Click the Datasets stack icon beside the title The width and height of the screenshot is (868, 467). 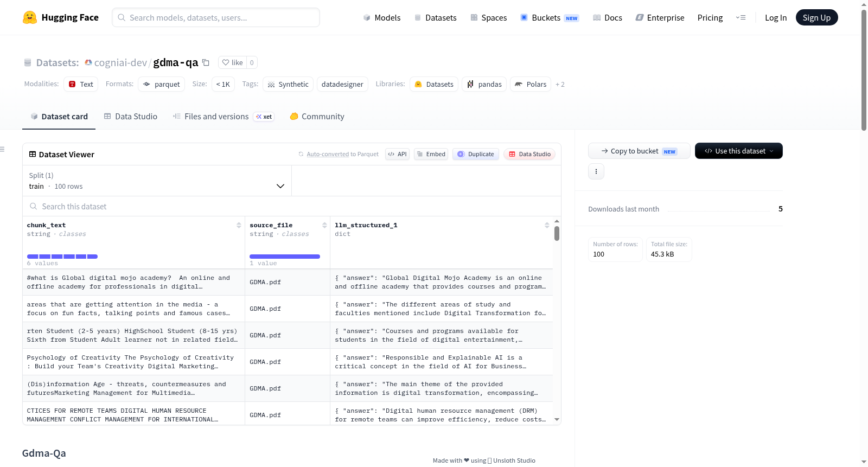click(x=28, y=63)
